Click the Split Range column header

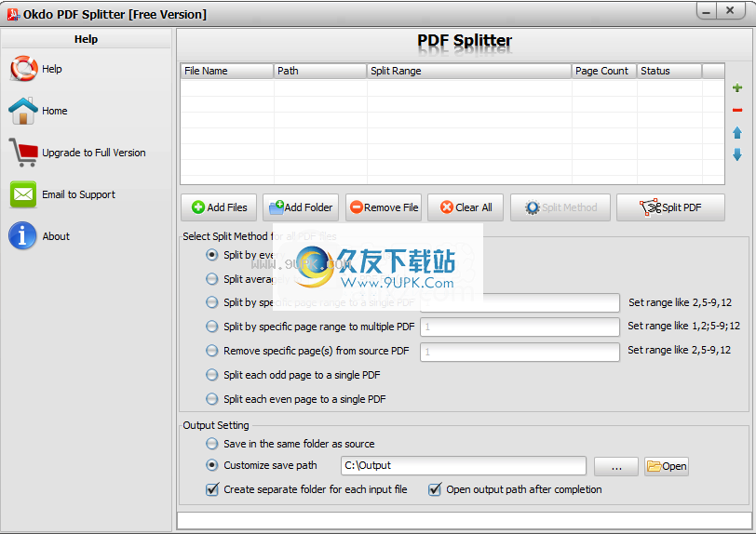point(469,71)
